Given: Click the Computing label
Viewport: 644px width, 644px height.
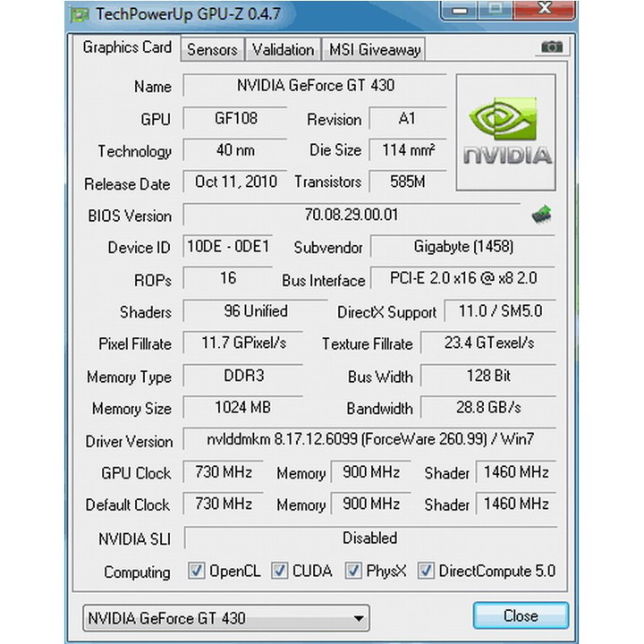Looking at the screenshot, I should (x=137, y=572).
